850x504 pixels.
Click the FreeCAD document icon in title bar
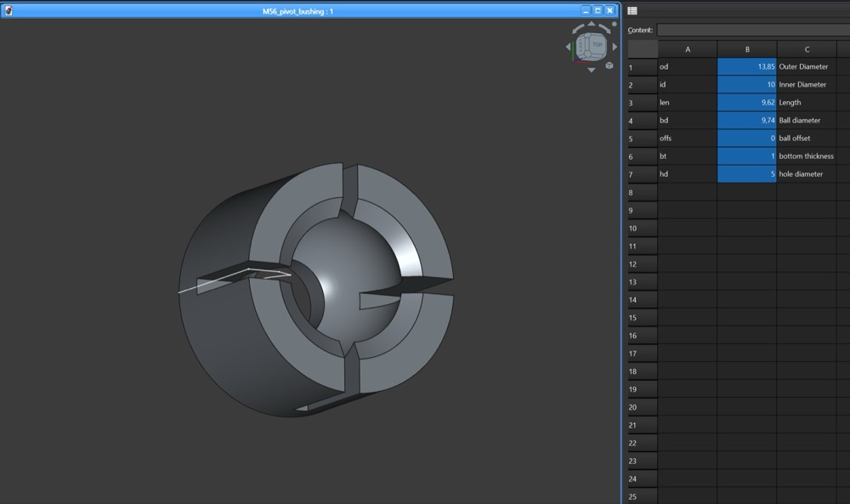pos(8,10)
